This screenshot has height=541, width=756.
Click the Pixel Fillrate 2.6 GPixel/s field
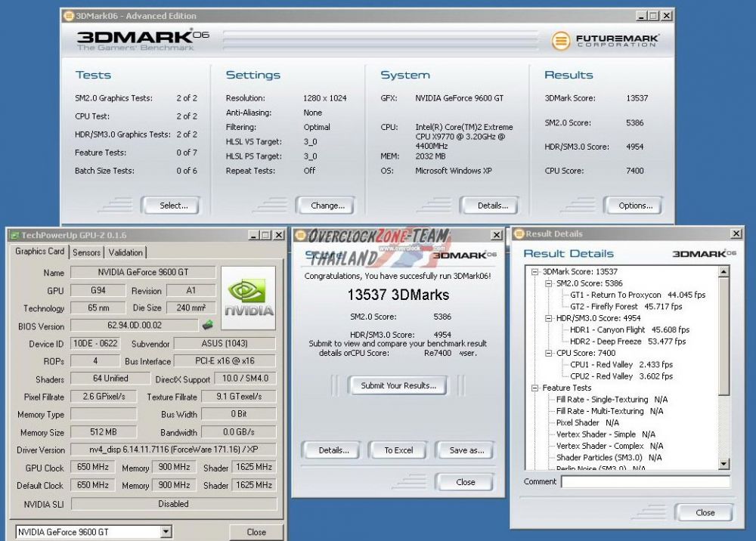click(104, 397)
